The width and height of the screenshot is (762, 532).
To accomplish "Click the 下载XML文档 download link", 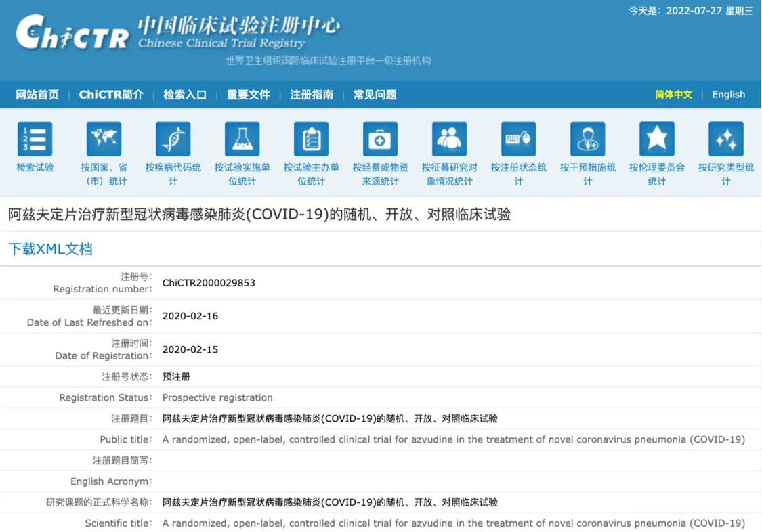I will tap(50, 249).
